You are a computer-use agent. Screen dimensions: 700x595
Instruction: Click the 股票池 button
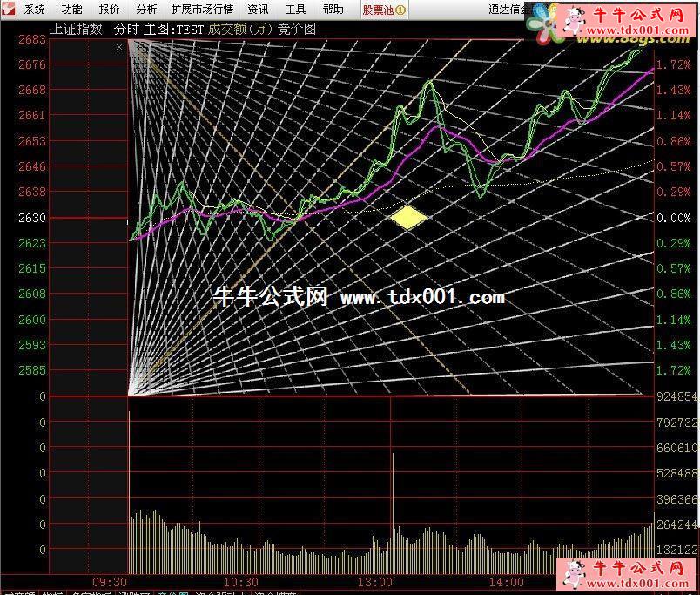click(378, 10)
